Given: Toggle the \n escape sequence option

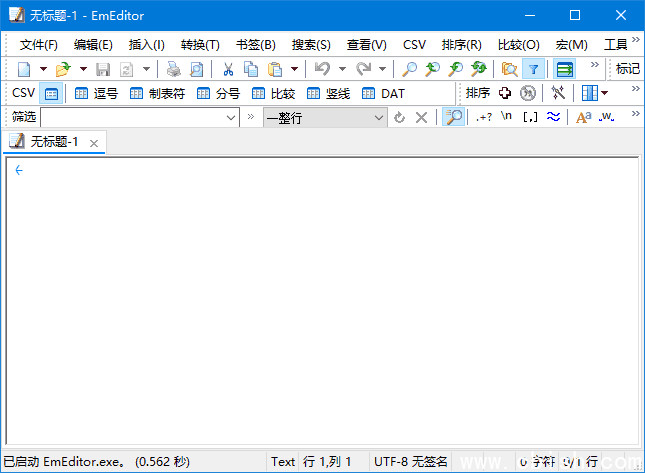Looking at the screenshot, I should pyautogui.click(x=506, y=117).
